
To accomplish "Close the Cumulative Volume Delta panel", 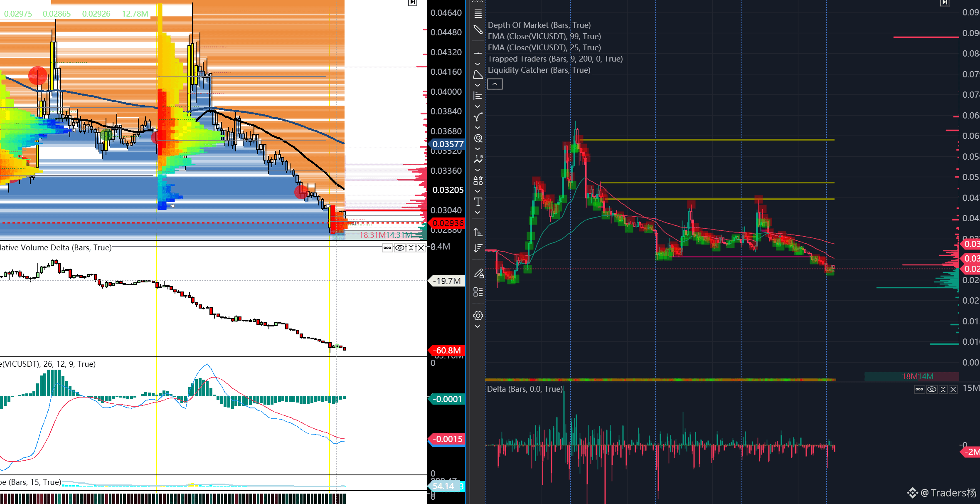I will click(421, 248).
